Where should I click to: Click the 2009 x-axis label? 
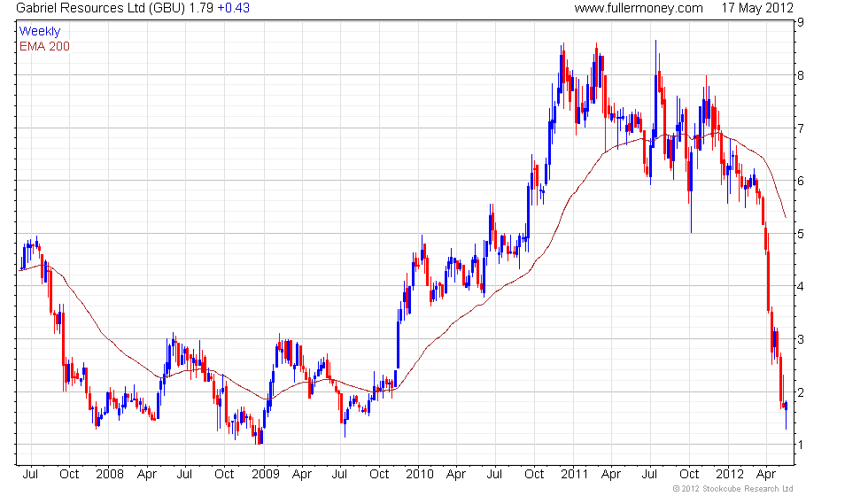tap(265, 475)
